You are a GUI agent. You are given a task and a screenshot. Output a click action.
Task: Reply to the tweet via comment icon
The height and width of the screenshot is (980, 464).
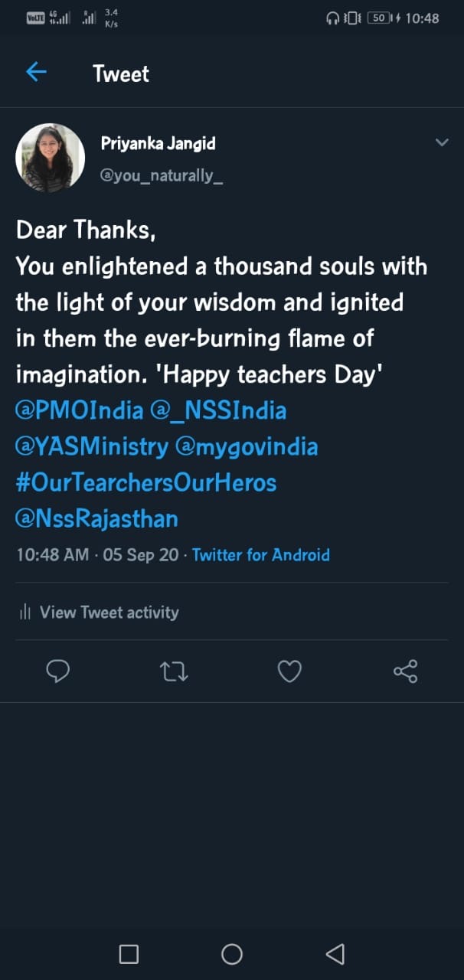pos(58,671)
